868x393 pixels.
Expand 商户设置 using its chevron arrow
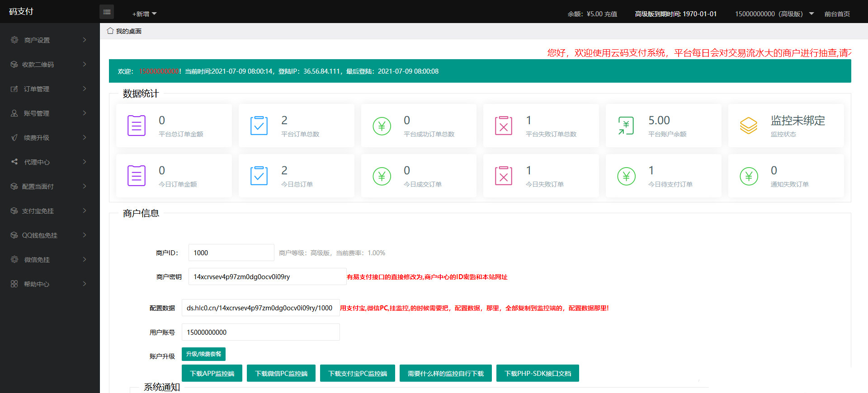(x=85, y=40)
